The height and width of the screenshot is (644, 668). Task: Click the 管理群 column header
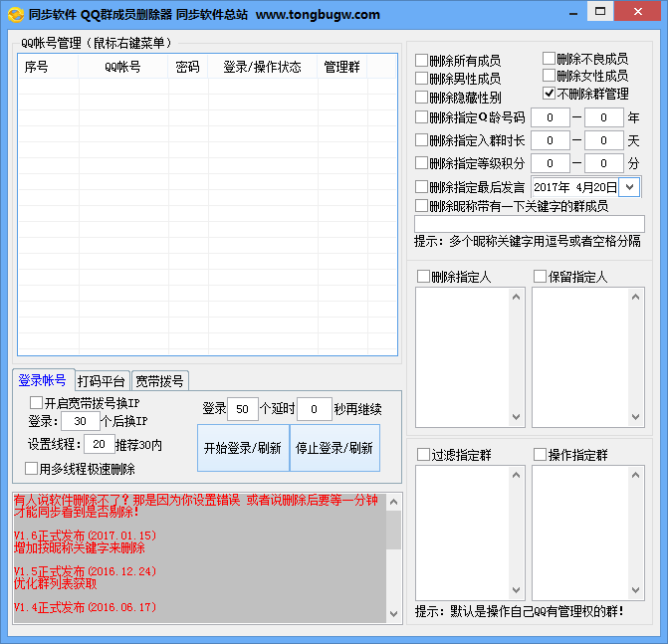pyautogui.click(x=342, y=67)
